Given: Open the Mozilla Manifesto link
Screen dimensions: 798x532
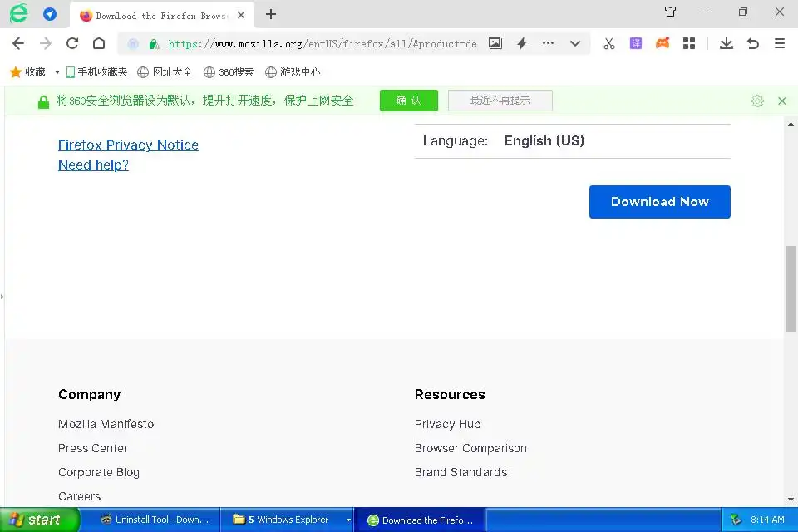Looking at the screenshot, I should tap(106, 424).
